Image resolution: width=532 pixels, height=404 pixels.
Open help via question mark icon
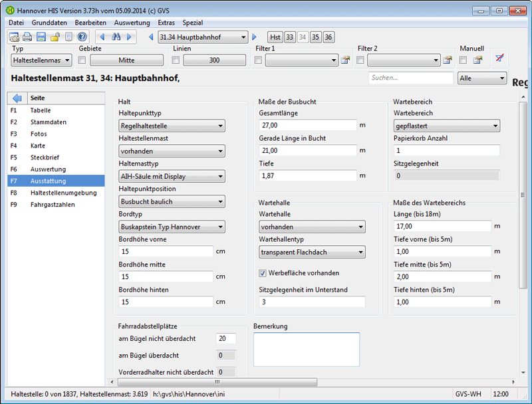click(x=82, y=37)
